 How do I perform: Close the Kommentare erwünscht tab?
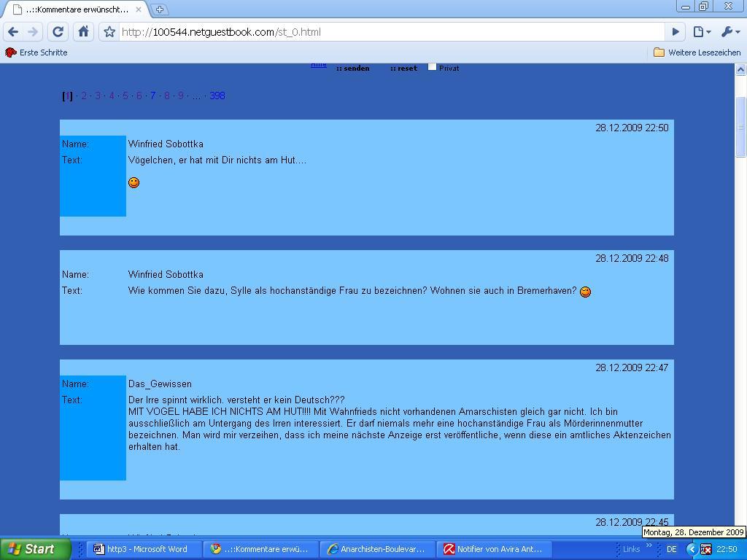(138, 9)
